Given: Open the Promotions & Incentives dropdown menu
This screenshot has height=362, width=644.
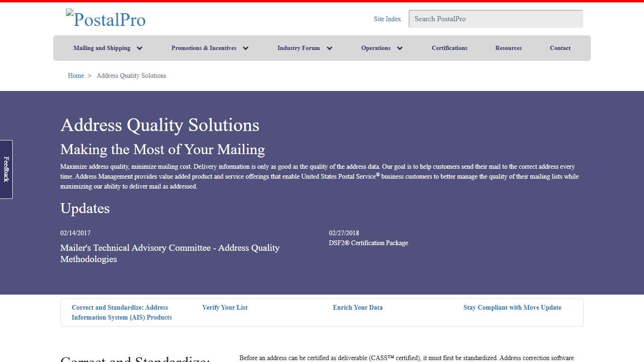Looking at the screenshot, I should point(205,48).
